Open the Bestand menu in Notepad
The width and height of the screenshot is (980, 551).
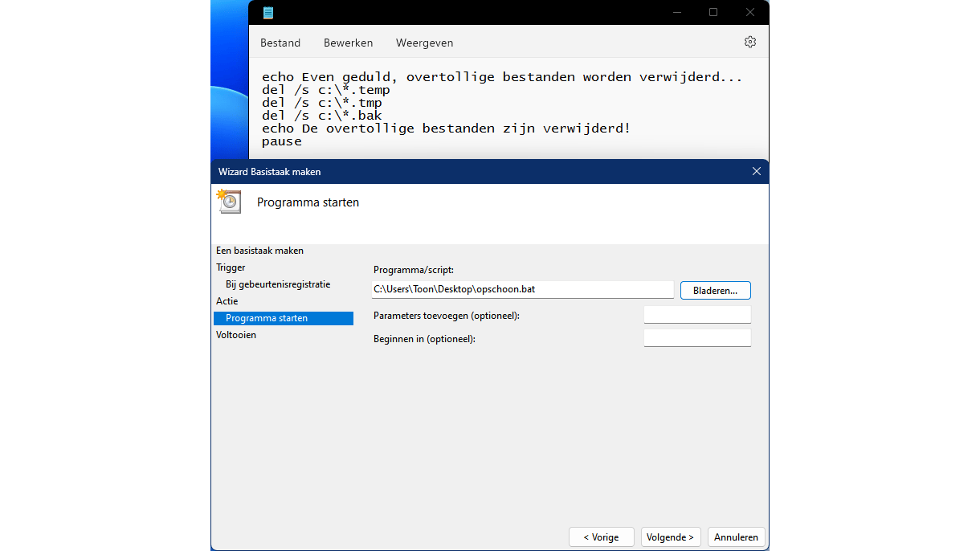tap(280, 42)
